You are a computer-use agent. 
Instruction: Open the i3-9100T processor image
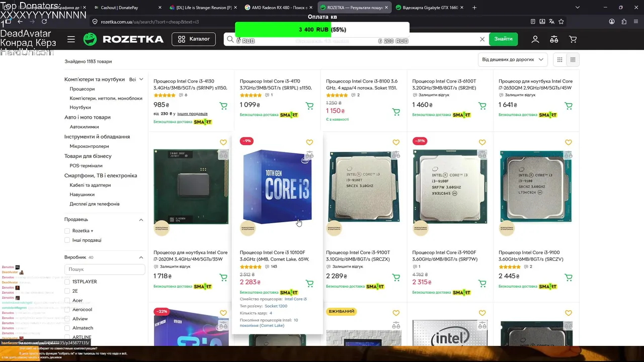[364, 187]
